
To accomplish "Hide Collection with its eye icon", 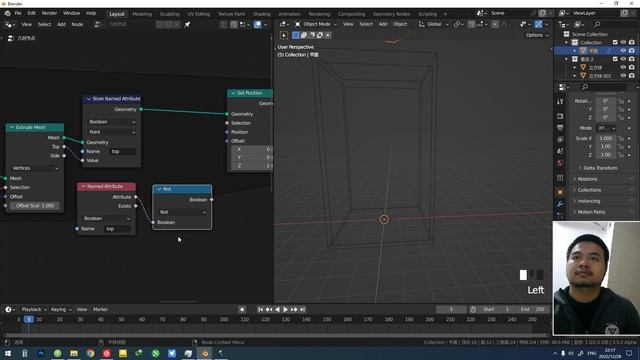I will [x=623, y=42].
